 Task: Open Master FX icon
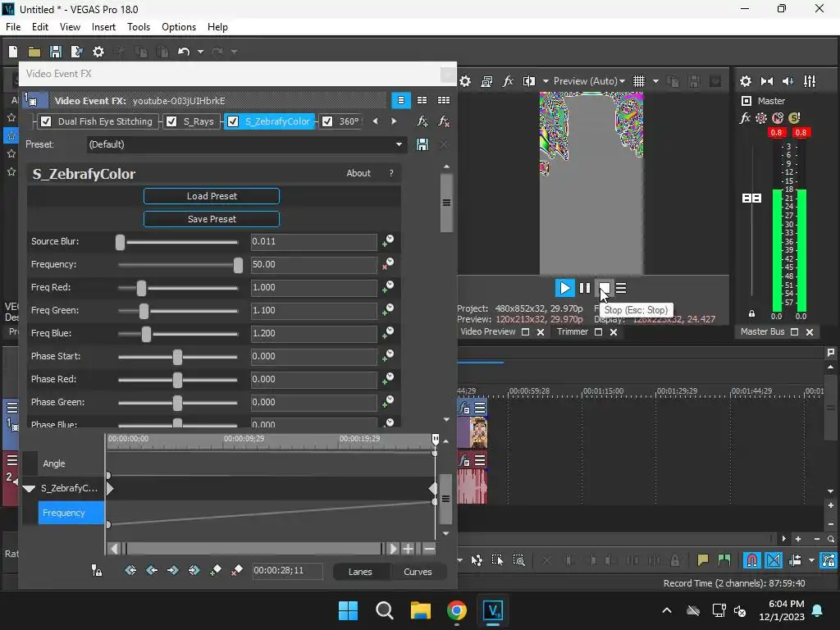coord(745,118)
